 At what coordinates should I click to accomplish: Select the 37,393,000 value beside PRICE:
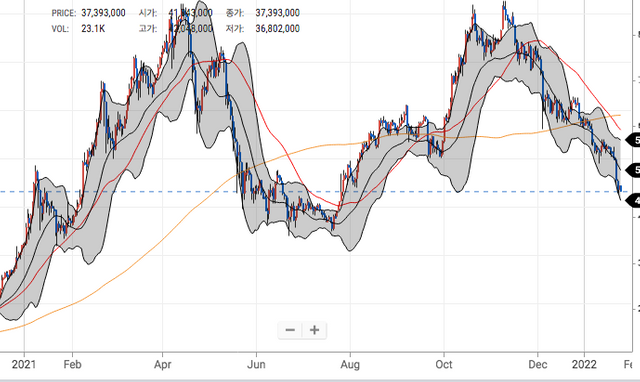(103, 13)
